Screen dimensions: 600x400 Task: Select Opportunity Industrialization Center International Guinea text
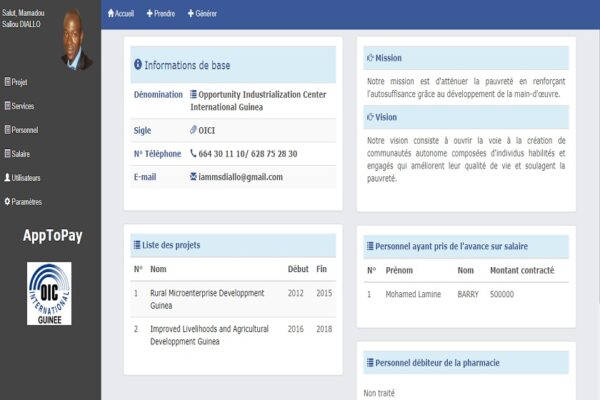[258, 101]
